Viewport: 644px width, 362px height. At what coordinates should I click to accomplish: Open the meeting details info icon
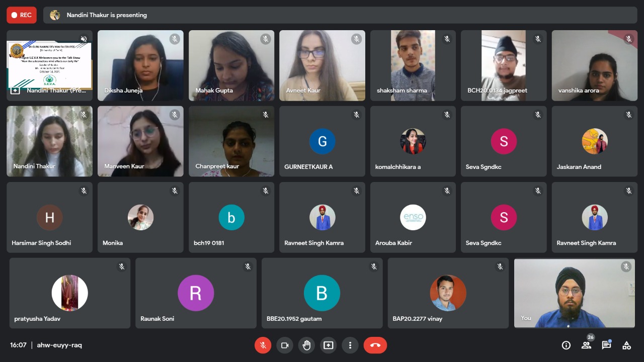coord(566,345)
